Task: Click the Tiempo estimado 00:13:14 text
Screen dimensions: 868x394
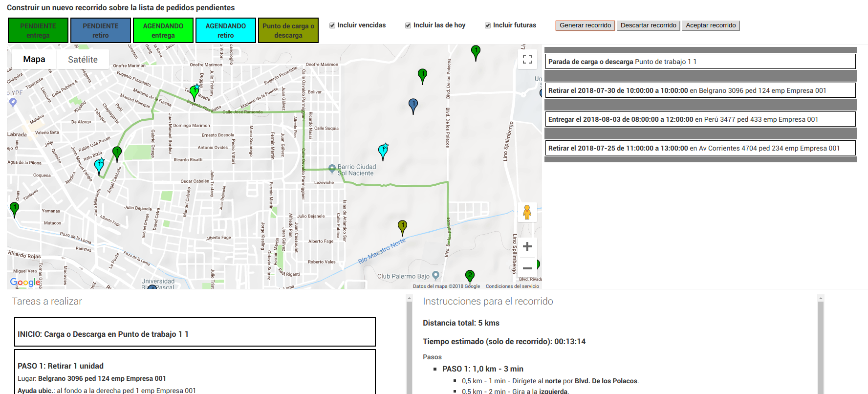Action: point(504,341)
